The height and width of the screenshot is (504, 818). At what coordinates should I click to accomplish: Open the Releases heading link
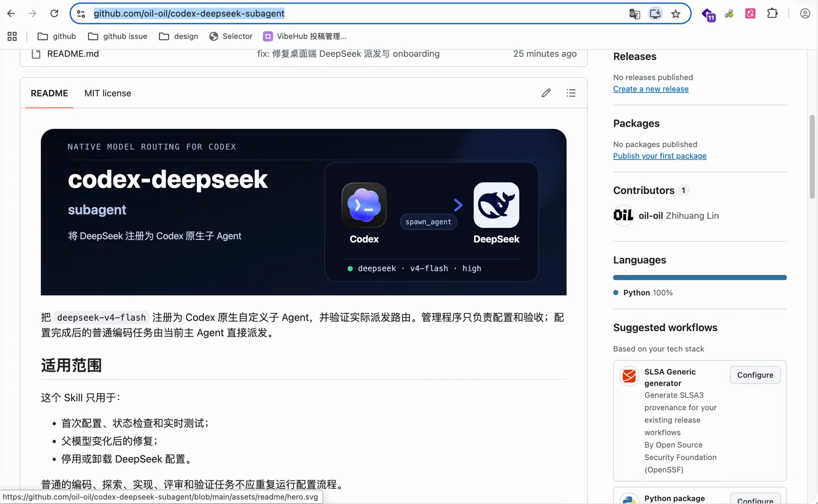tap(634, 57)
